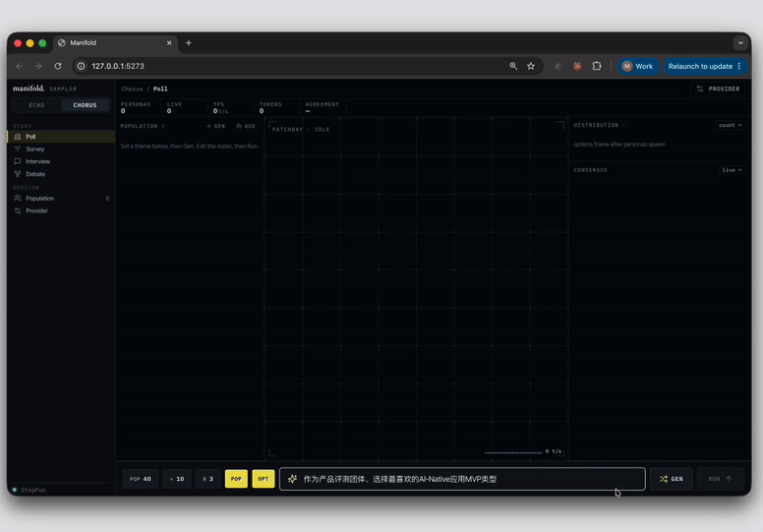Switch to ECHO mode
The image size is (763, 532).
coord(37,105)
